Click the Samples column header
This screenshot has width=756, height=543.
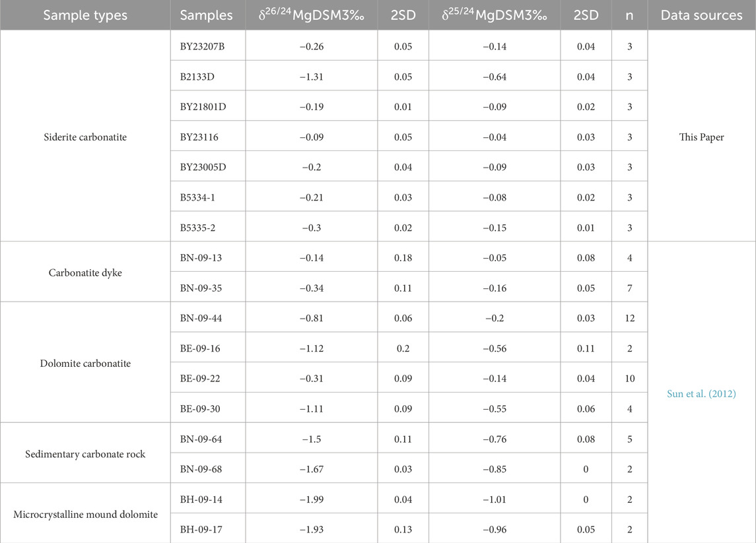click(207, 15)
